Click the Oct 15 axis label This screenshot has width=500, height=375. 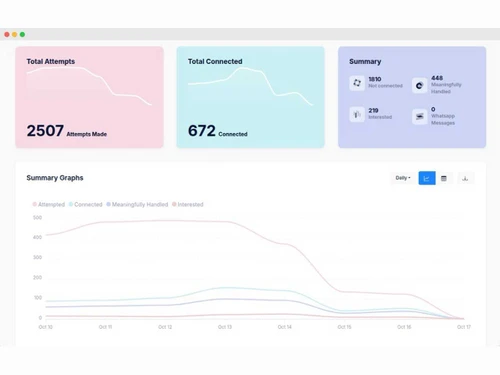[344, 327]
